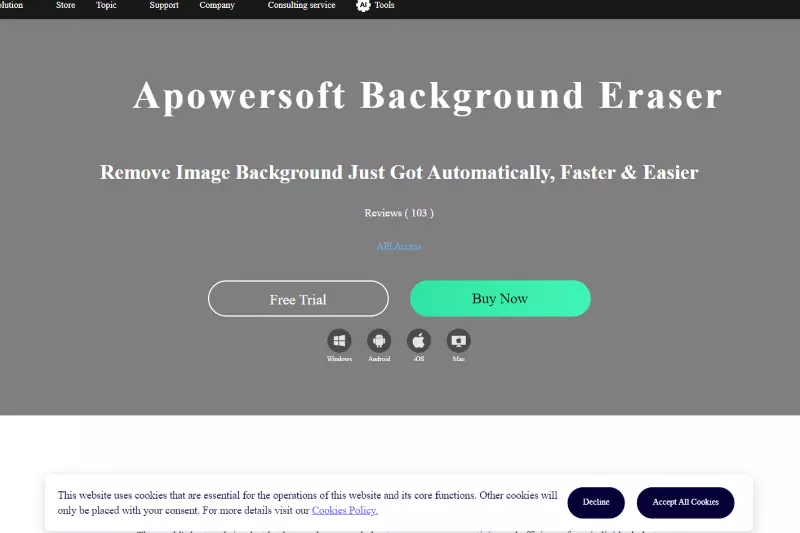Click the Apowersoft Background Eraser heading

pyautogui.click(x=428, y=96)
